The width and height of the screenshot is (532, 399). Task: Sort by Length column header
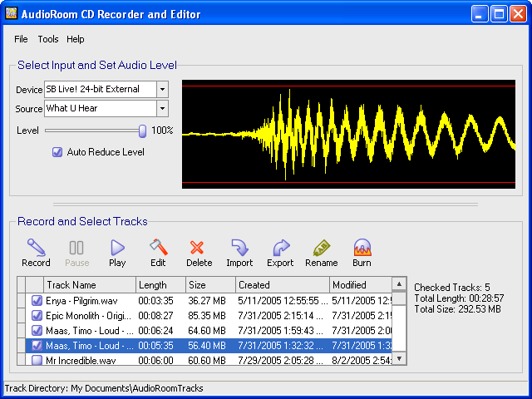click(x=160, y=285)
